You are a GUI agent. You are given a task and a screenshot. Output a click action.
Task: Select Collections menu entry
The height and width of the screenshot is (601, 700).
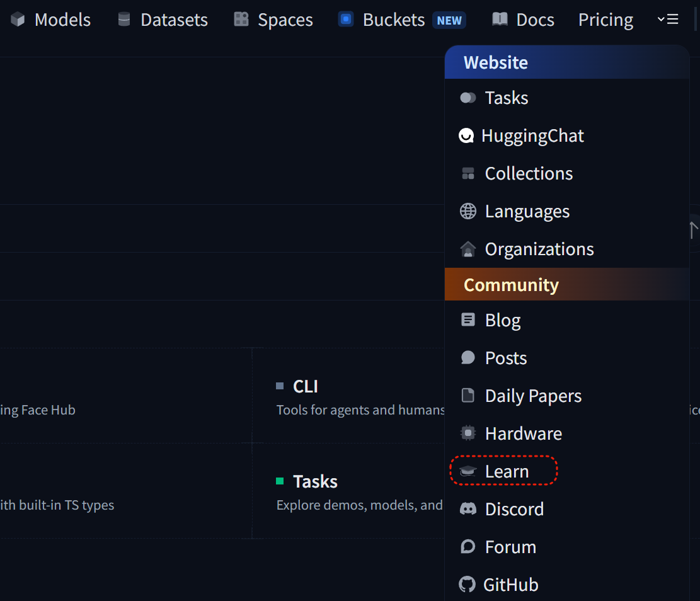(x=567, y=173)
